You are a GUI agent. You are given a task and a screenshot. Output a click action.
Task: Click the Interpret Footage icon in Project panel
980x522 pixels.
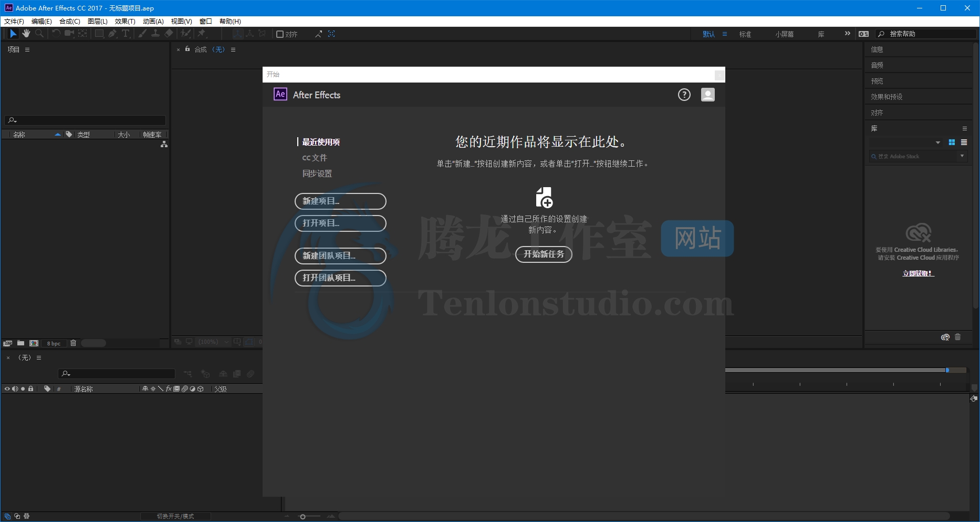[7, 343]
